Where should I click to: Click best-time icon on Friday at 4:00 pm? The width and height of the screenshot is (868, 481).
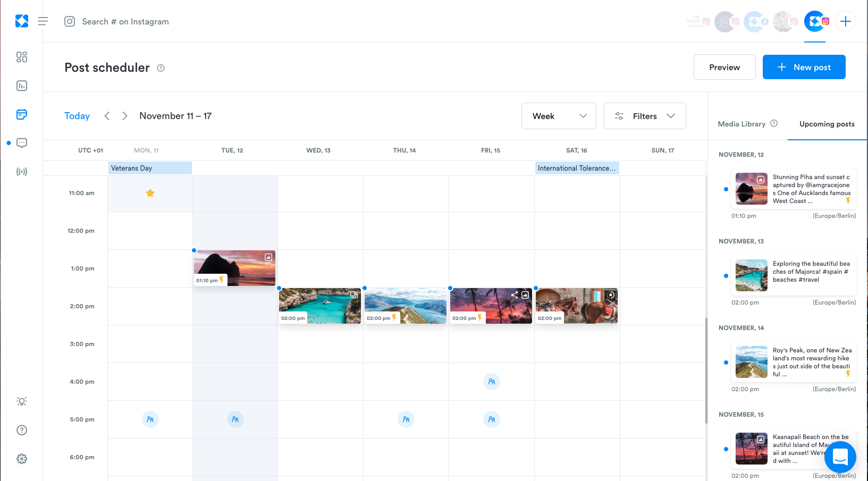click(492, 382)
